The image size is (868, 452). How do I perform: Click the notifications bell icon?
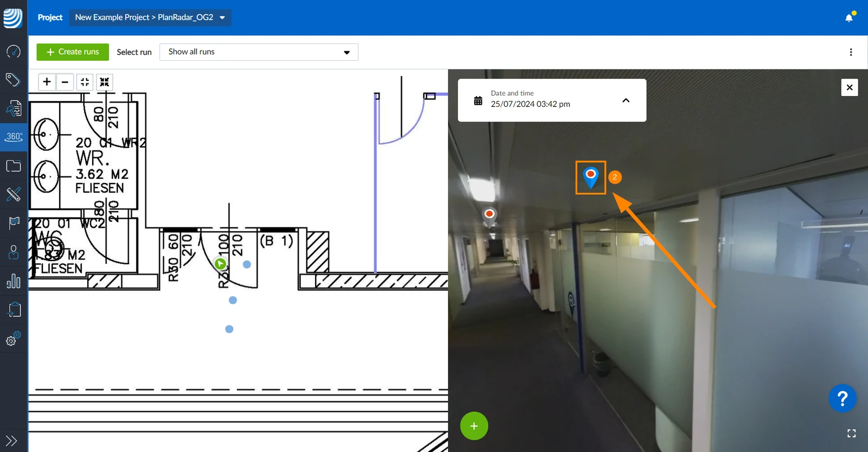[849, 17]
